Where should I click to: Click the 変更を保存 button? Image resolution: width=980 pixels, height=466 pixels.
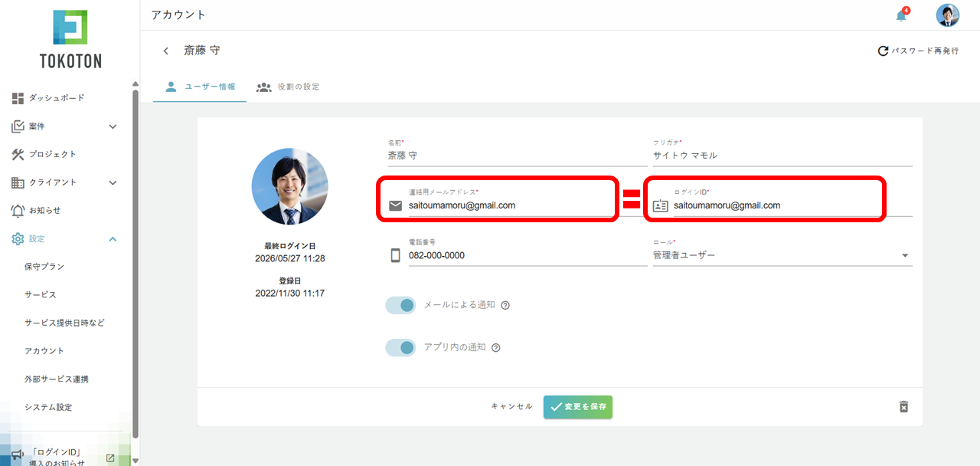(x=578, y=407)
